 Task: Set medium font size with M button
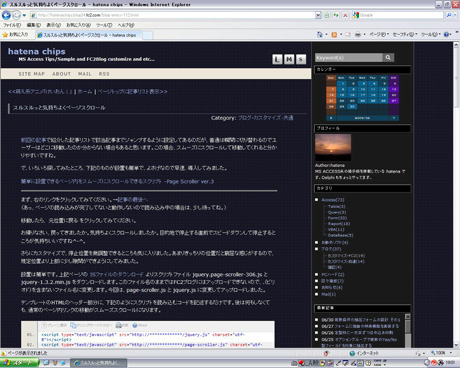click(x=289, y=59)
